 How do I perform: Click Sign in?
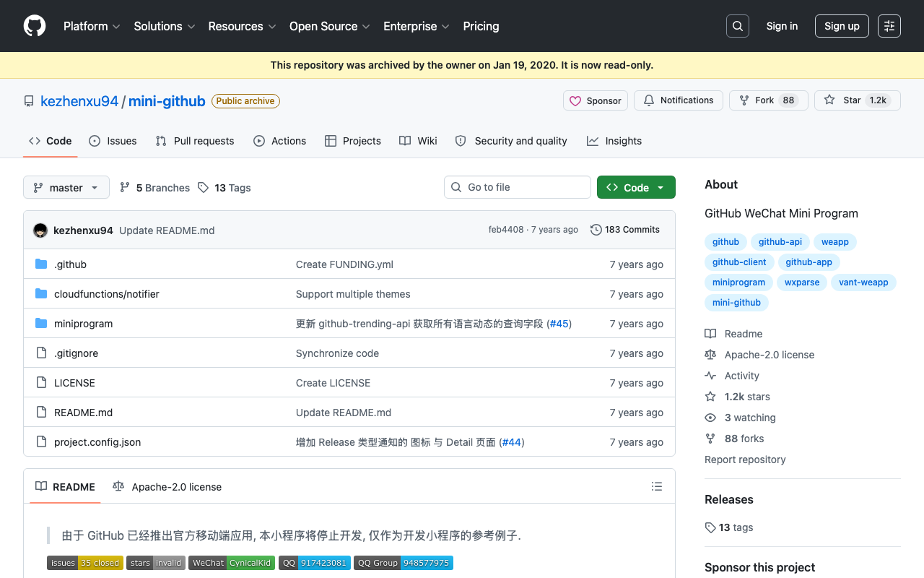click(782, 26)
